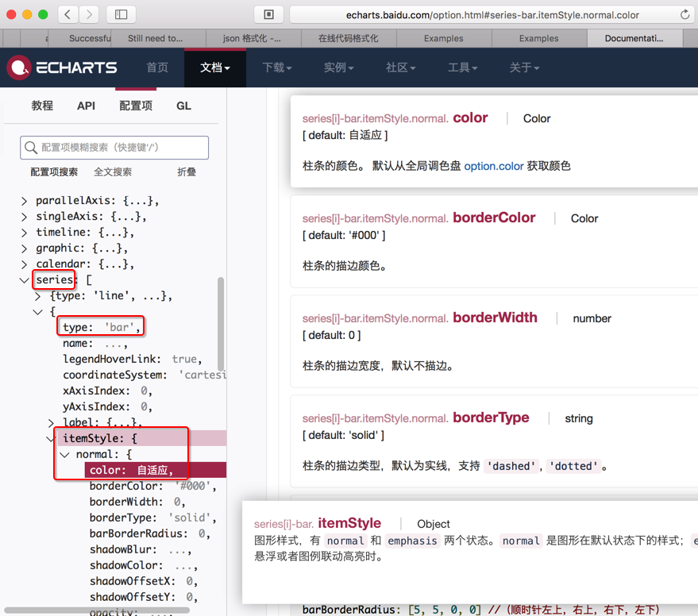Click the tree panel horizontal scrollbar

[97, 610]
